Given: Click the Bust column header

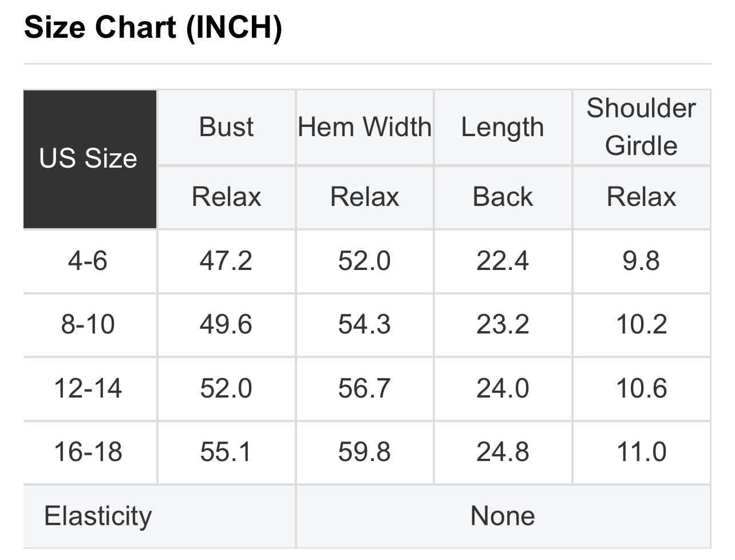Looking at the screenshot, I should (226, 127).
